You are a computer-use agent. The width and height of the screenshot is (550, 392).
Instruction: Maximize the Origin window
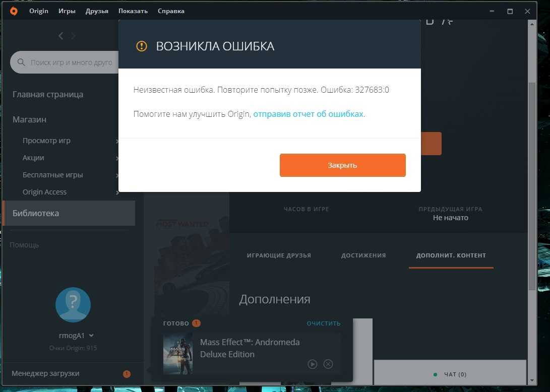click(510, 11)
